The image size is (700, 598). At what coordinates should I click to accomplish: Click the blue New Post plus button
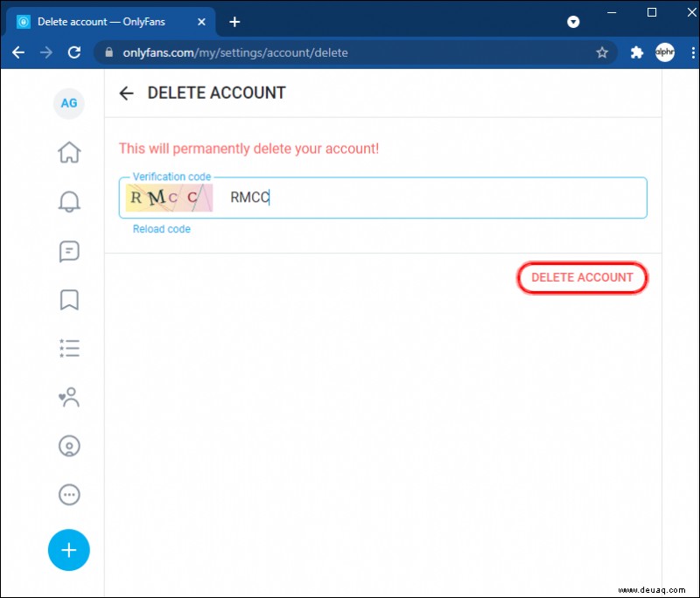click(x=69, y=550)
